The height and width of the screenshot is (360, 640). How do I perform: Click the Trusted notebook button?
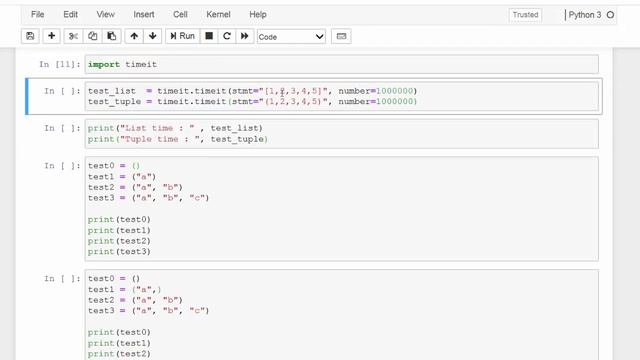[525, 15]
